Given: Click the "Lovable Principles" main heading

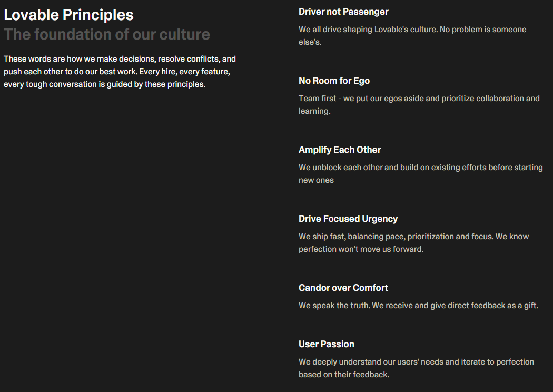Looking at the screenshot, I should [x=68, y=15].
